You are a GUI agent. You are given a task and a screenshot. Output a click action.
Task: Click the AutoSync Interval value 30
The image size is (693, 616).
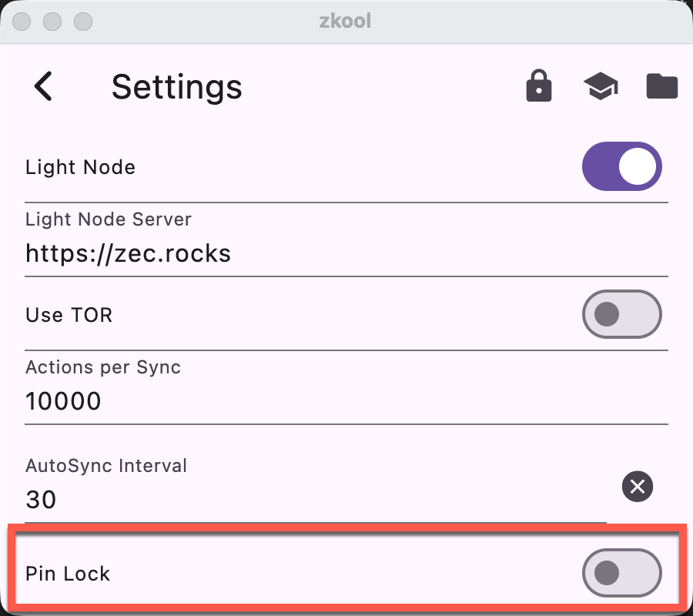[41, 499]
